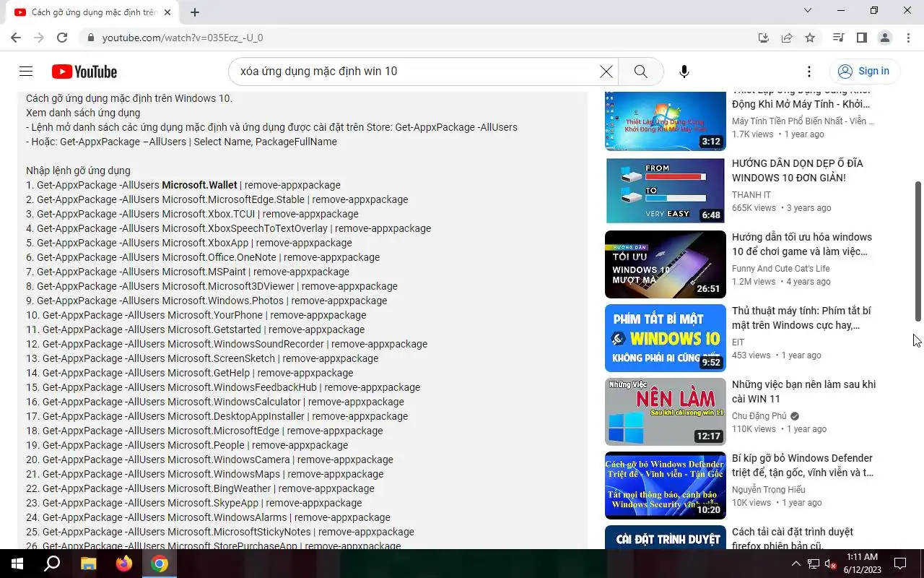
Task: Open the YouTube hamburger guide menu
Action: pos(26,71)
